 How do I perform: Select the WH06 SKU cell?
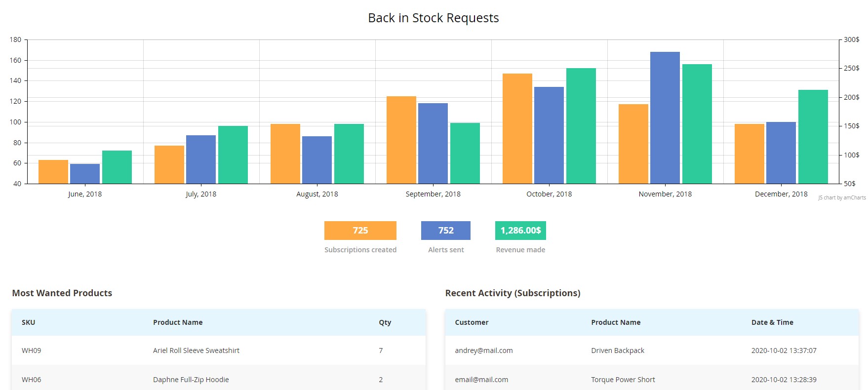pos(31,380)
